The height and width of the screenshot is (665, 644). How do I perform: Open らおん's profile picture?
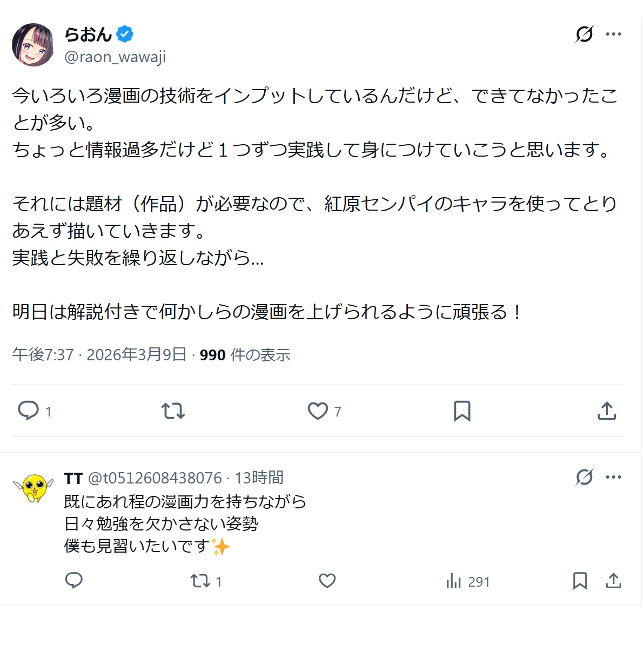(33, 45)
